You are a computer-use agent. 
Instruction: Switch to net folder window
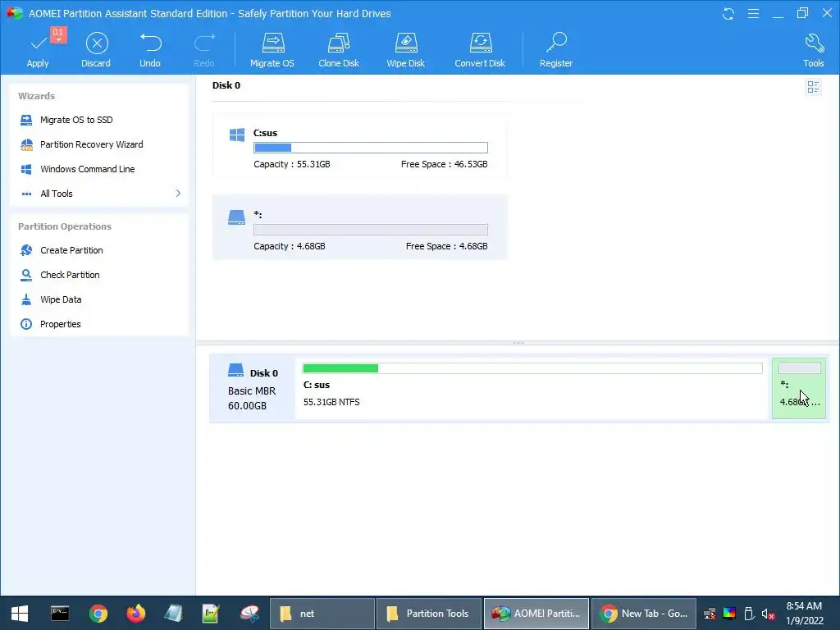pos(322,614)
